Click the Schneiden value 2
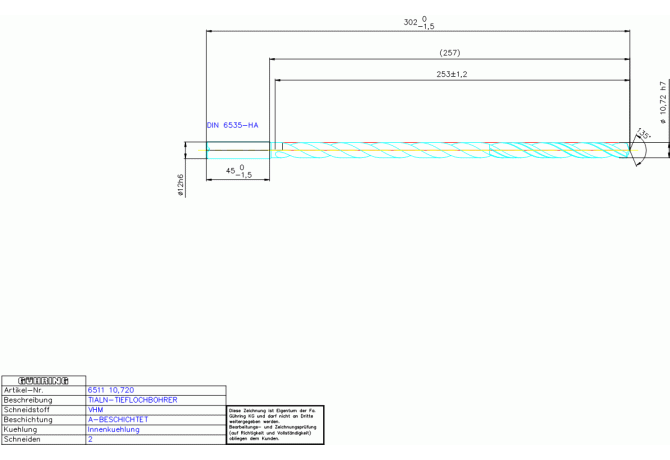 [x=90, y=440]
